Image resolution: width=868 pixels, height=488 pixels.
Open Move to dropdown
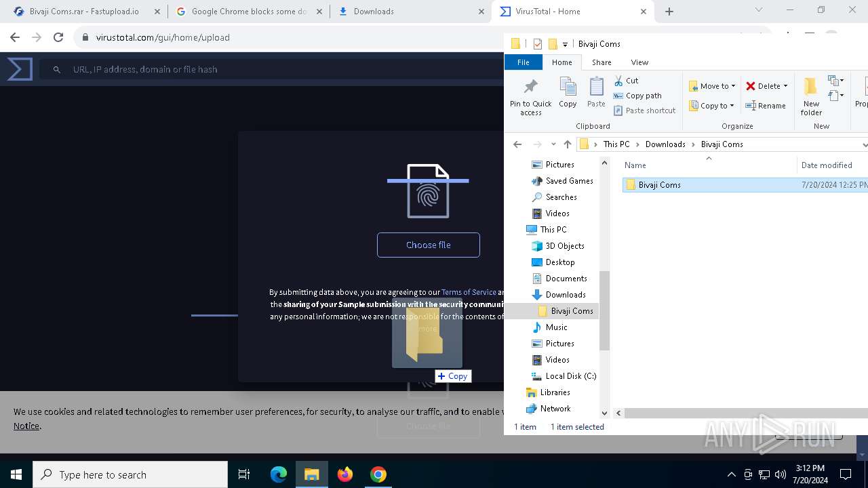pyautogui.click(x=712, y=86)
